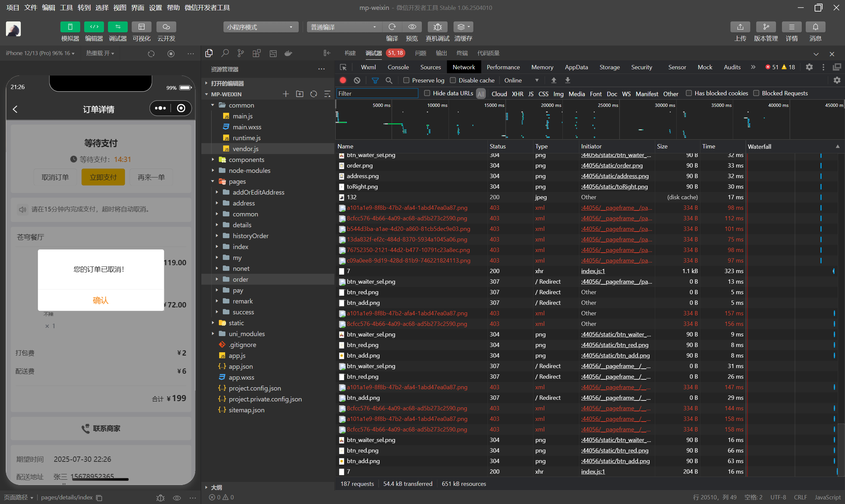845x504 pixels.
Task: Check the Hide data URLs option
Action: click(427, 93)
